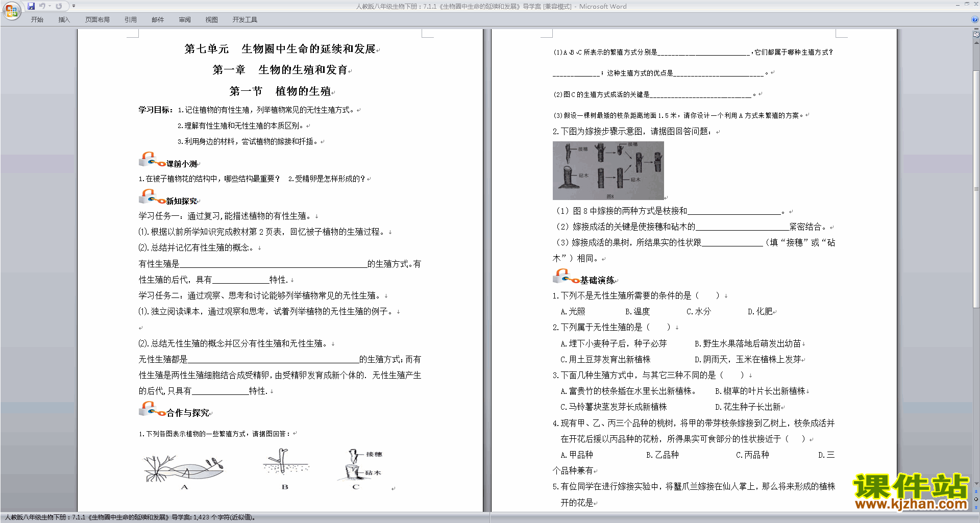Screen dimensions: 980x523
Task: Click the heading 第一节 植物的生殖
Action: tap(280, 91)
